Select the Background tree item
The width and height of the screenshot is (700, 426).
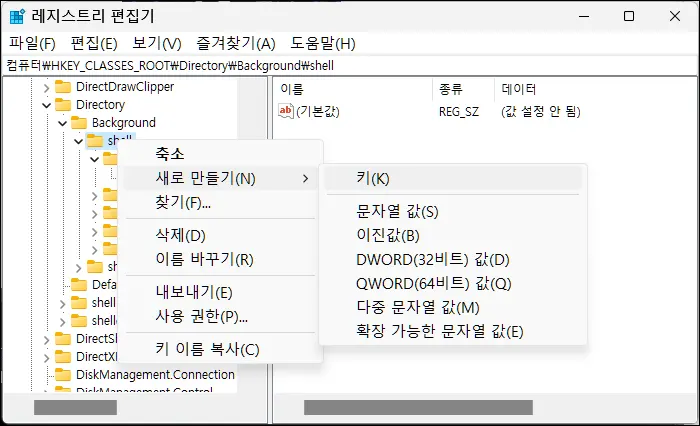point(124,122)
